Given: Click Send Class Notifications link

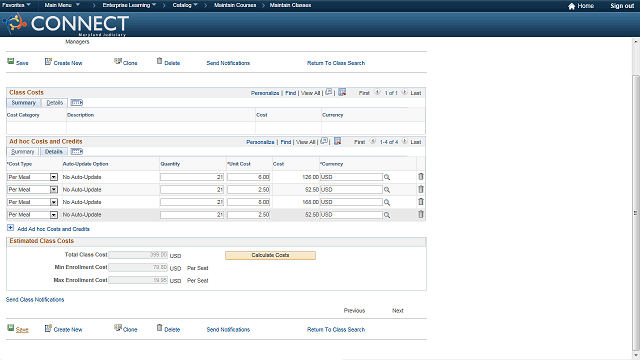Looking at the screenshot, I should [35, 300].
